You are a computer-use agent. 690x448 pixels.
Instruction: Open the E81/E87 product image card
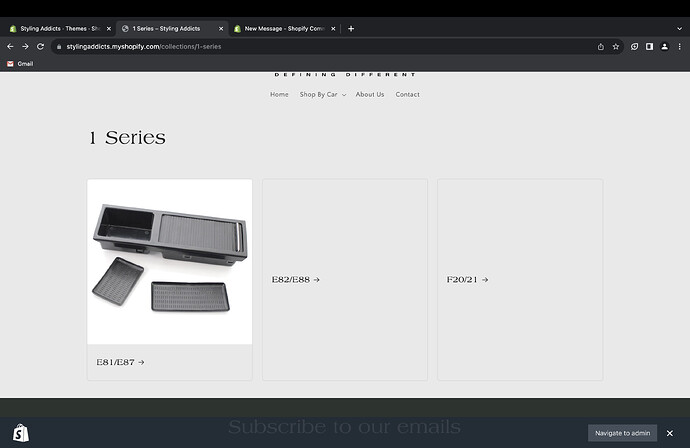point(170,261)
